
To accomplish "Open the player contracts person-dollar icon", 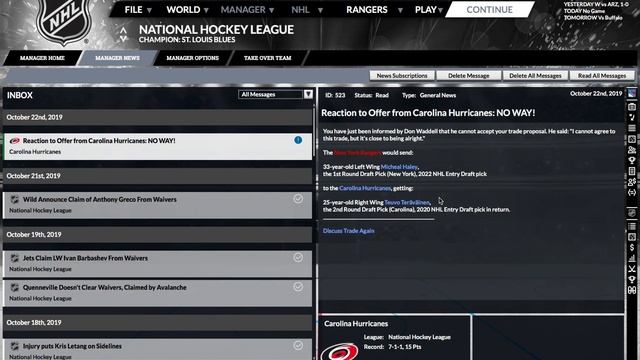I will click(632, 181).
